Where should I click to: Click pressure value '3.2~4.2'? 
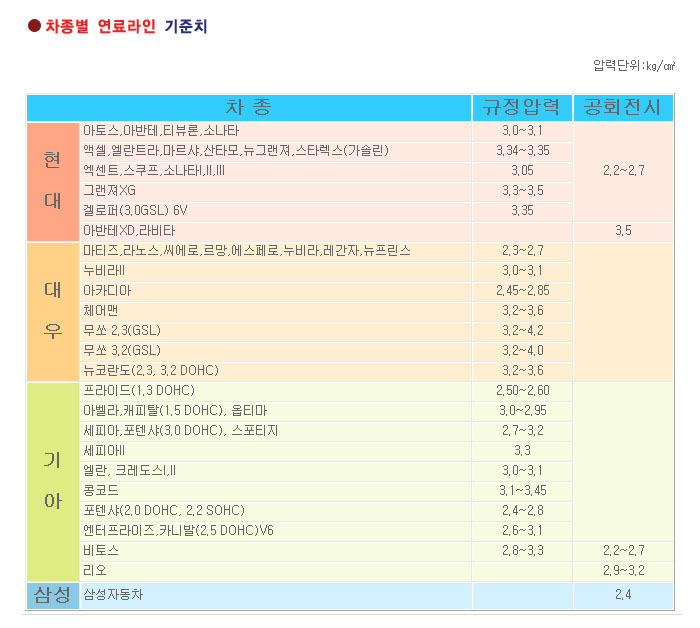[522, 331]
